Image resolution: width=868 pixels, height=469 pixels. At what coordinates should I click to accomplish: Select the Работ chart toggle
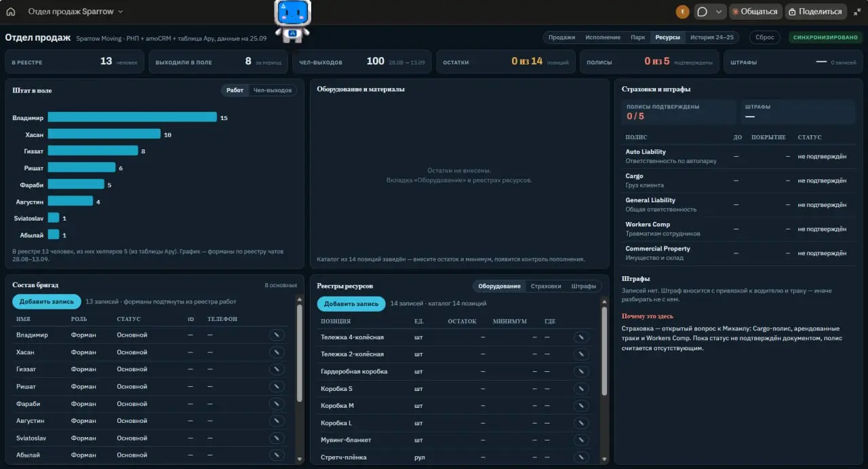point(235,90)
